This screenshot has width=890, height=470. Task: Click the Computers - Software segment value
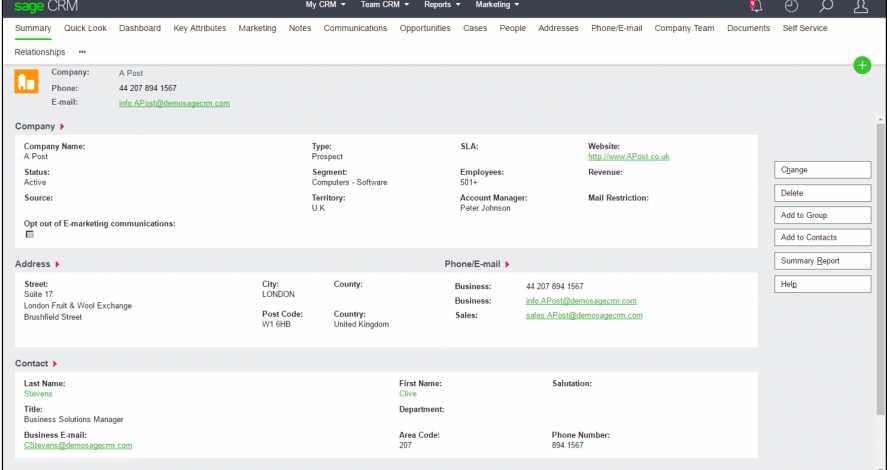(350, 183)
